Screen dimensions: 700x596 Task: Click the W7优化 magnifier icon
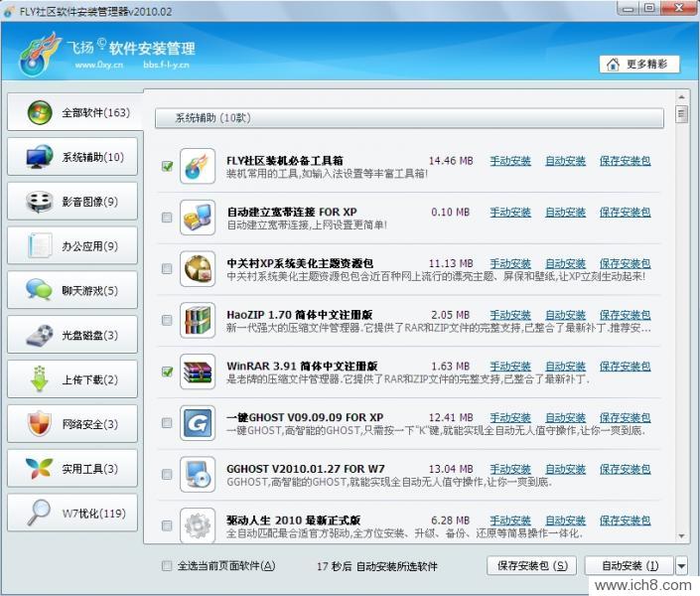coord(40,512)
